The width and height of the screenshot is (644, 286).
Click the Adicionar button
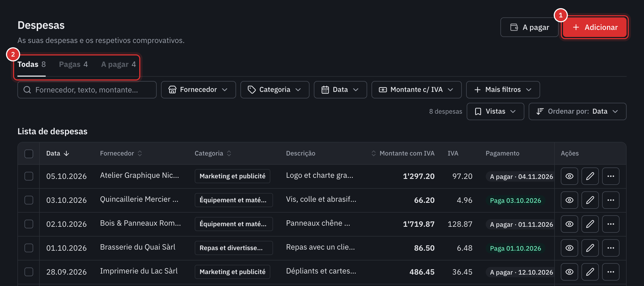coord(595,27)
